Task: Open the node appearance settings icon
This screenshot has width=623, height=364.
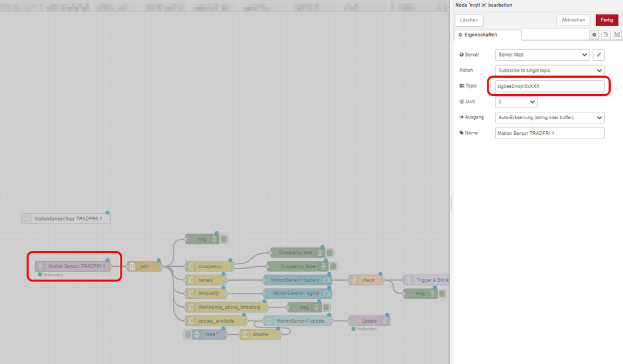Action: tap(616, 35)
